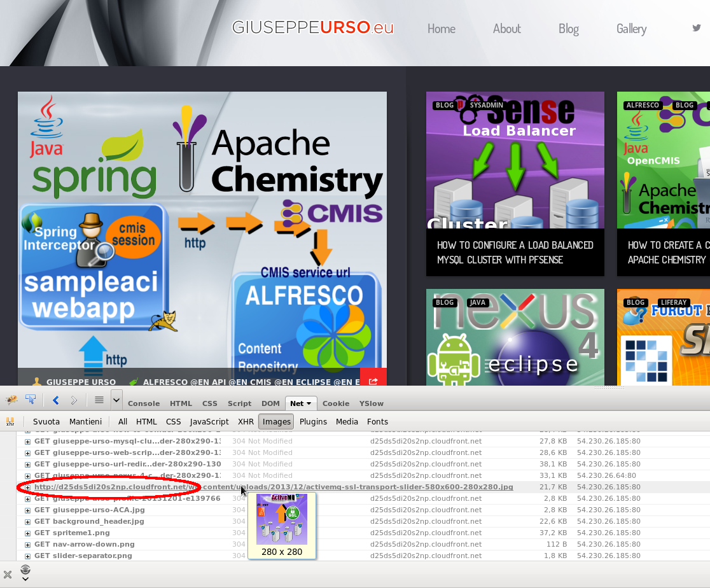Filter Net requests by HTML

click(146, 421)
